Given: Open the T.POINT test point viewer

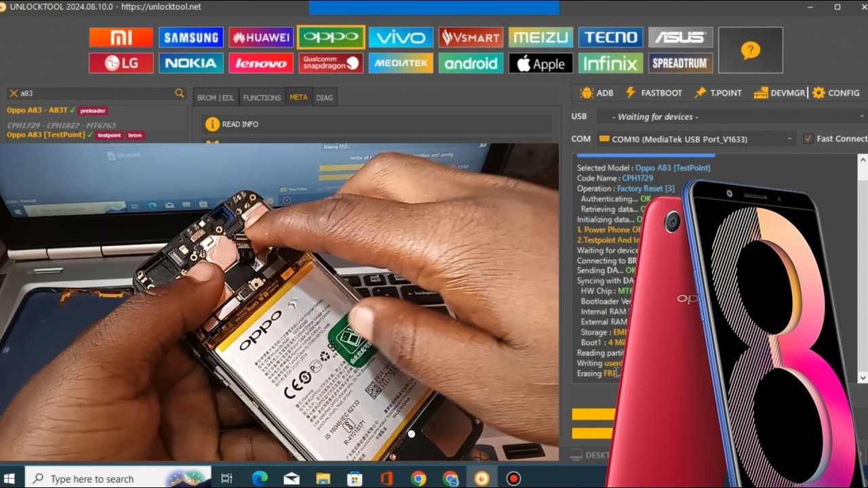Looking at the screenshot, I should point(717,93).
